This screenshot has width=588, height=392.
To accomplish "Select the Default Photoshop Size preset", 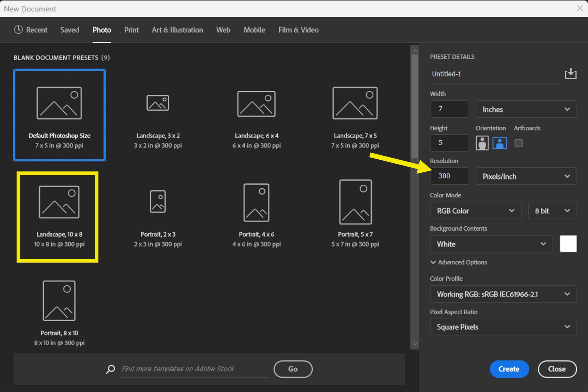I will point(59,115).
